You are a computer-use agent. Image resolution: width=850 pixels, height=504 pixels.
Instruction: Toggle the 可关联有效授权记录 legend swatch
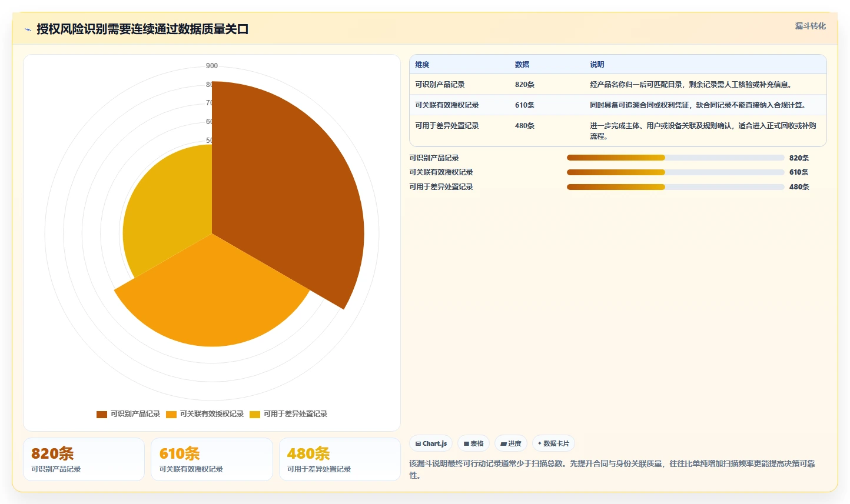[x=171, y=414]
